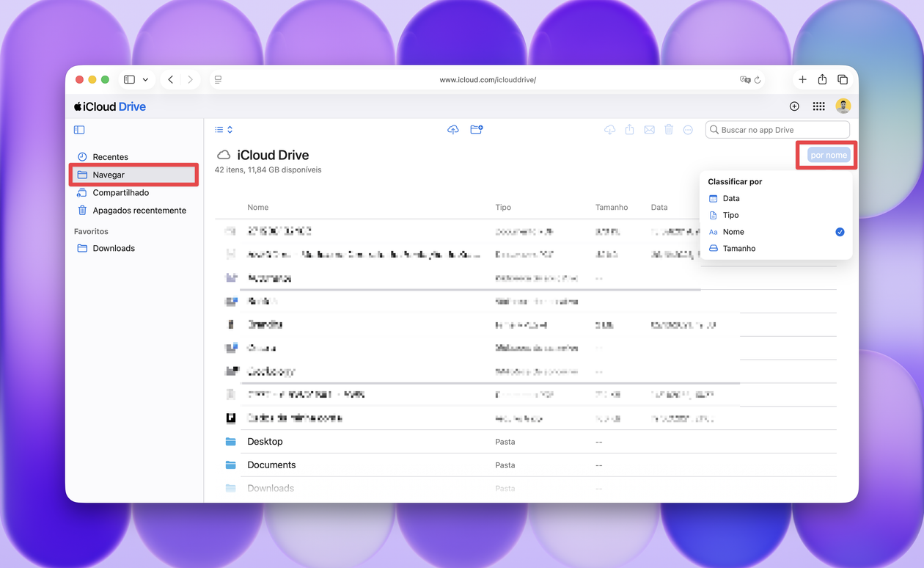Select the Documents folder row

[x=526, y=465]
